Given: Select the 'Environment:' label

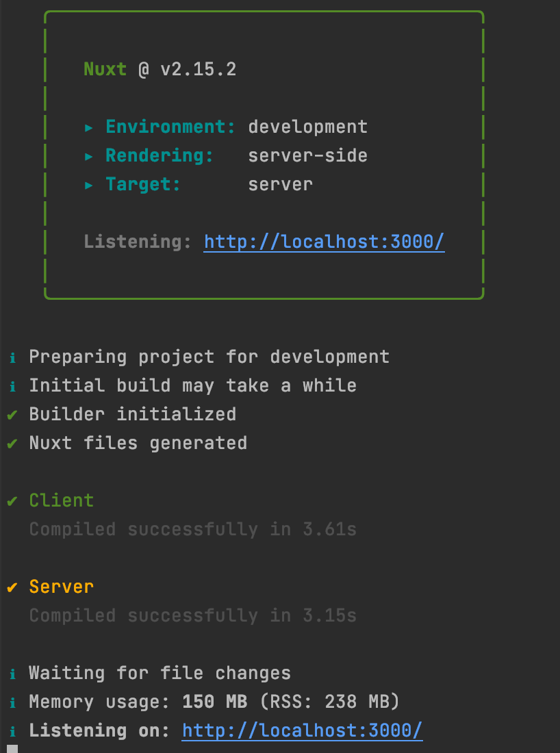Looking at the screenshot, I should point(170,127).
